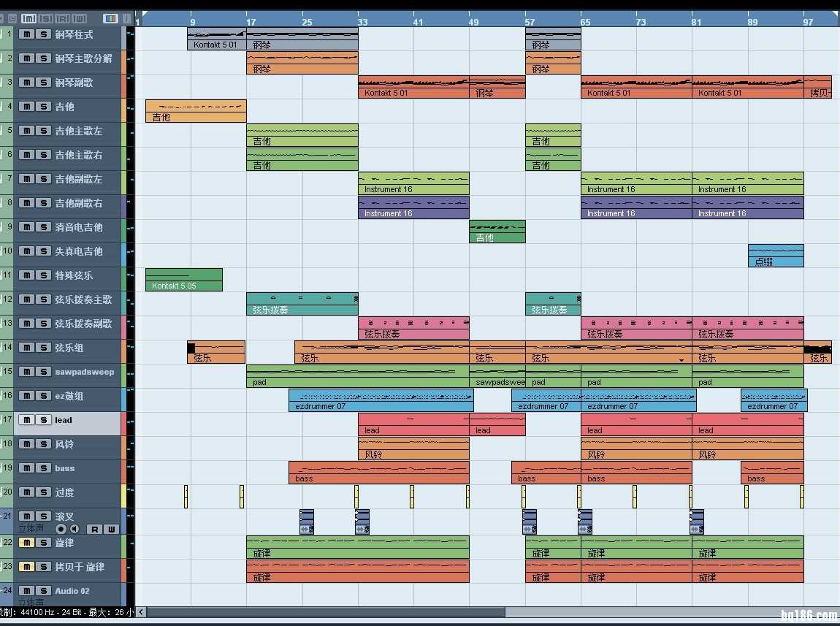840x626 pixels.
Task: Click the track colors icon in header
Action: click(x=110, y=18)
